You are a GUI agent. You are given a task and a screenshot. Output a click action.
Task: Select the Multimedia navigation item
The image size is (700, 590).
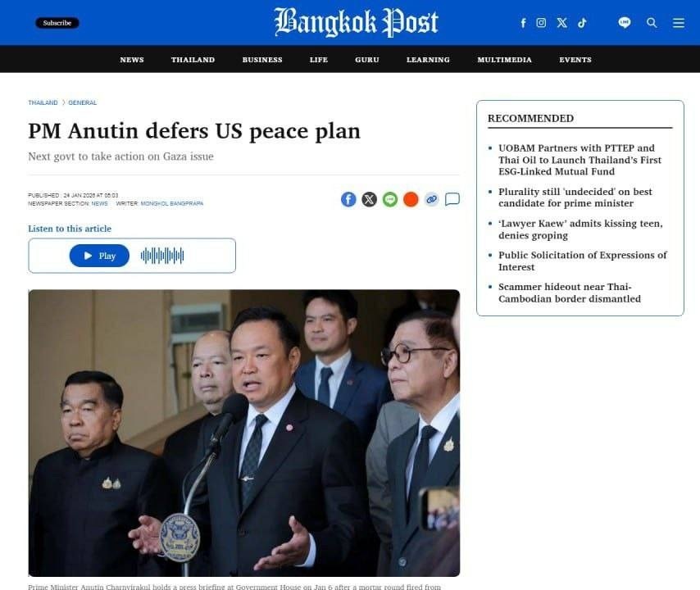(504, 60)
